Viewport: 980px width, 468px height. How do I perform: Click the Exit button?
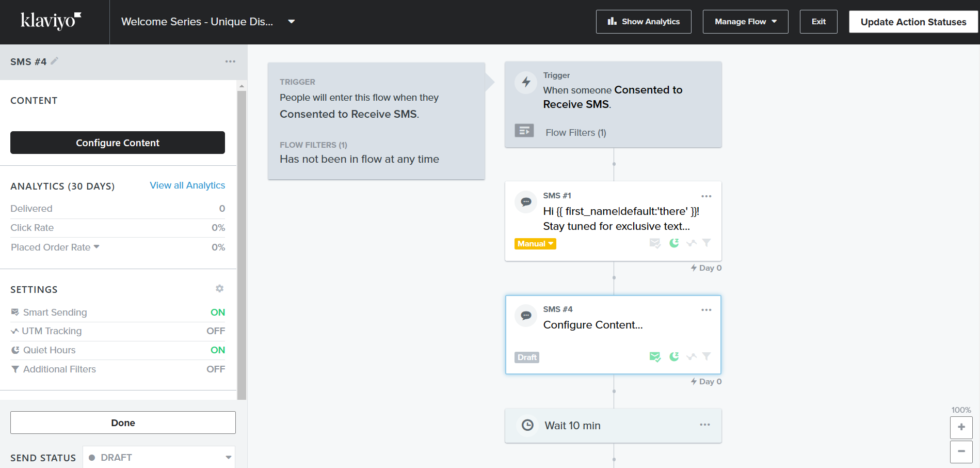click(x=818, y=22)
